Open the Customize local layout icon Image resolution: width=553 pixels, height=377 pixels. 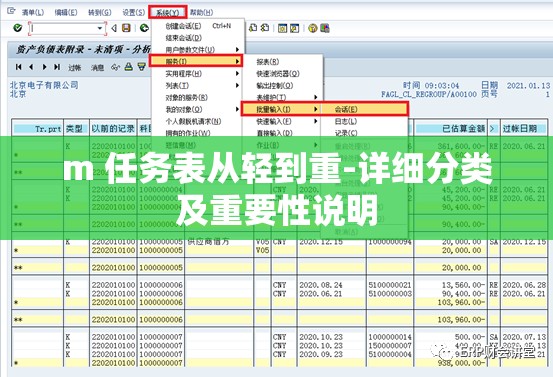point(325,28)
